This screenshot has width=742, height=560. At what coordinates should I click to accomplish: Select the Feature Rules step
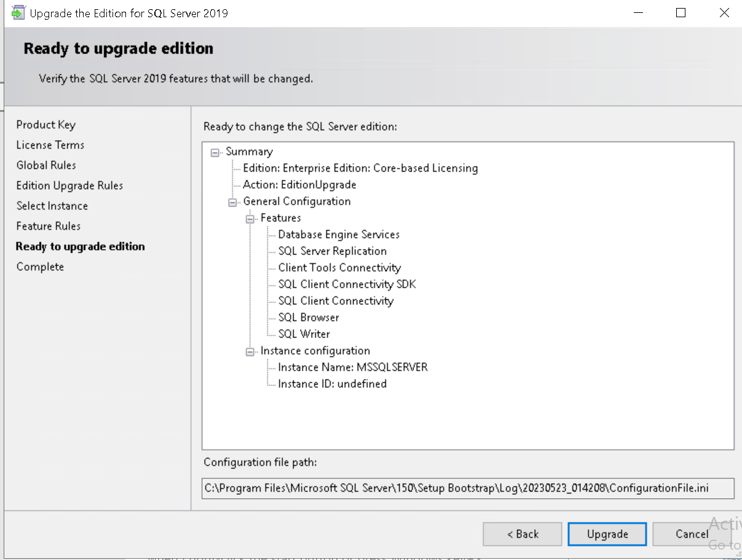(x=49, y=226)
